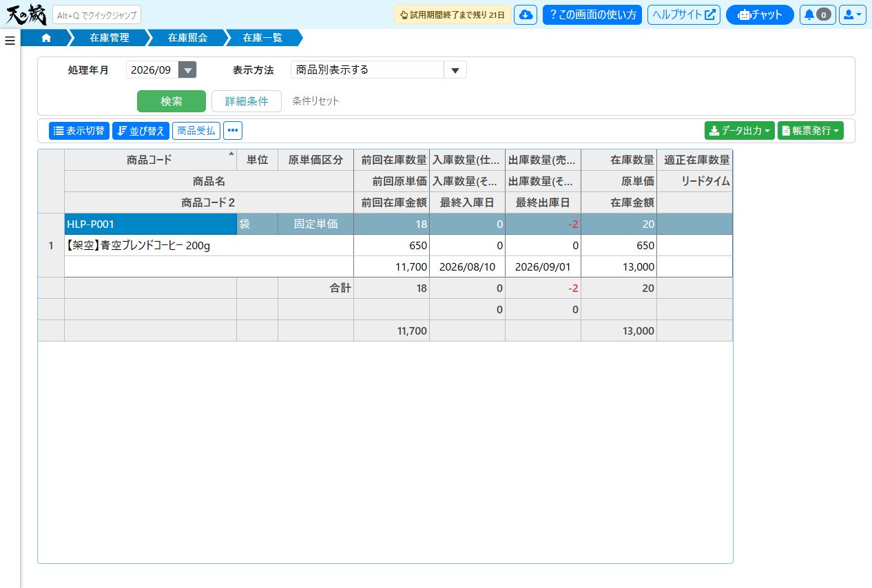Image resolution: width=872 pixels, height=588 pixels.
Task: Go to 在庫一覧 breadcrumb
Action: point(262,38)
